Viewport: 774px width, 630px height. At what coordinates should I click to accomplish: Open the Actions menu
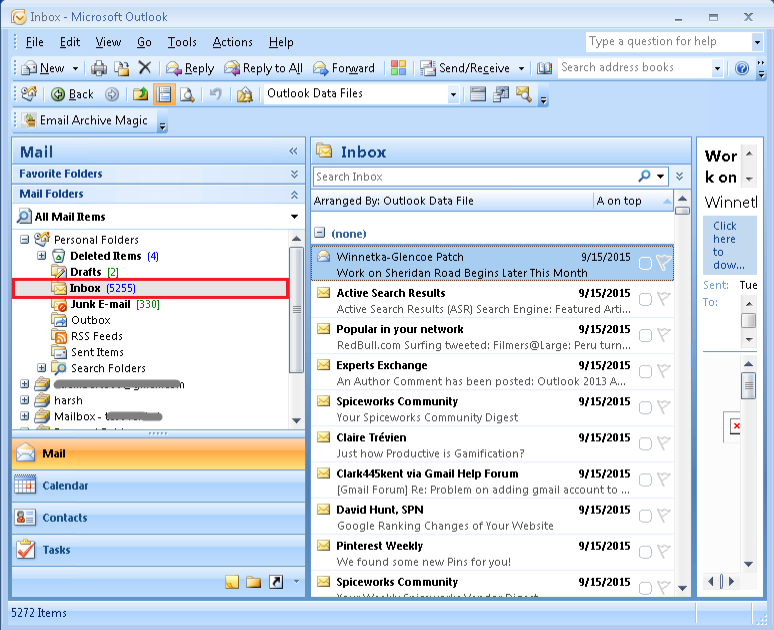pos(232,42)
